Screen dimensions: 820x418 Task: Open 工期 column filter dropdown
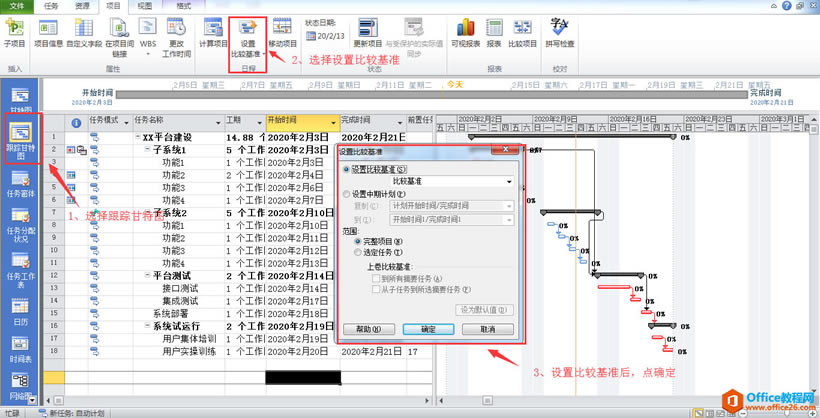pyautogui.click(x=259, y=123)
